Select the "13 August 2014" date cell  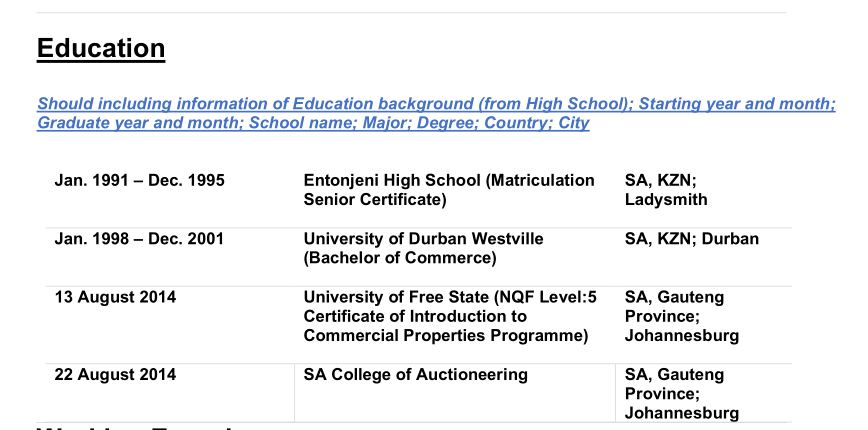[115, 297]
